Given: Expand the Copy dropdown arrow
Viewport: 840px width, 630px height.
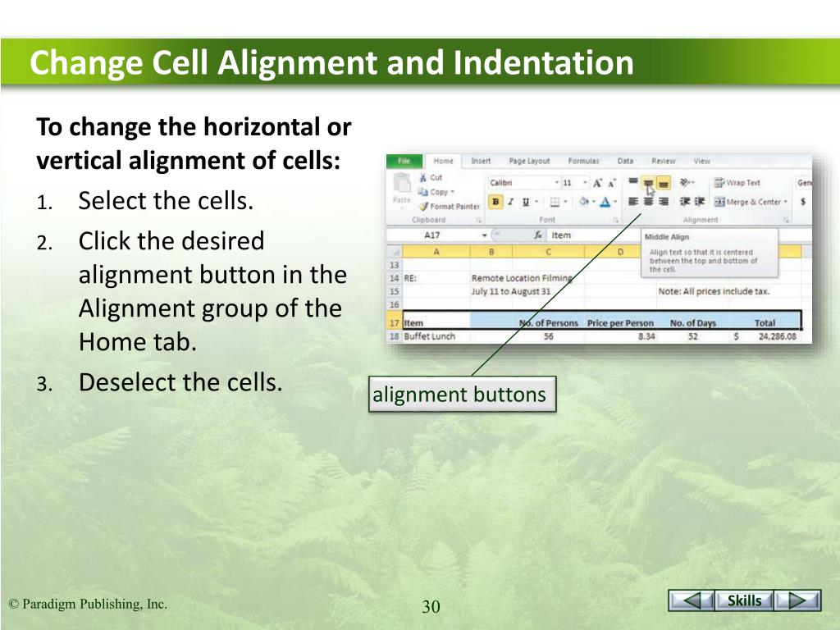Looking at the screenshot, I should pyautogui.click(x=452, y=192).
